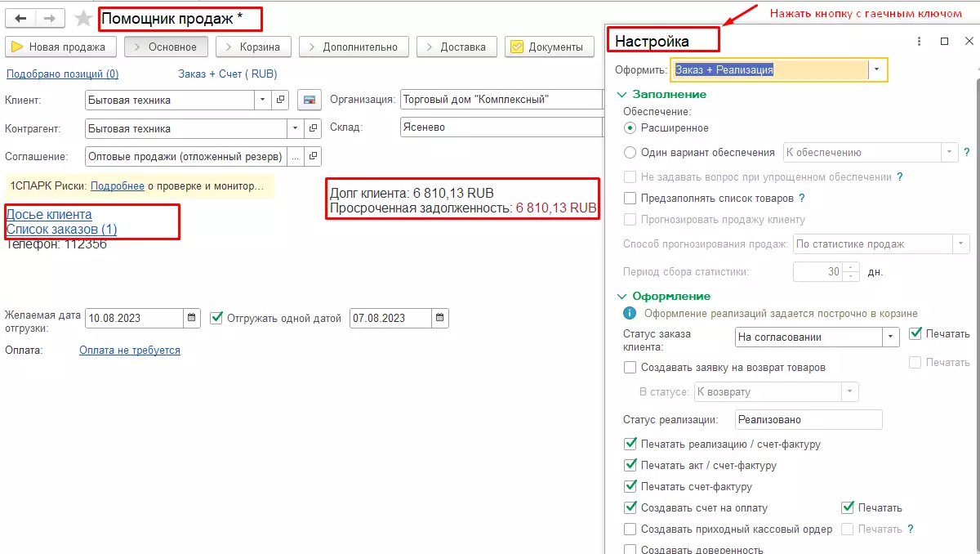Click the Склад field with Ясенево
The image size is (980, 554).
[x=501, y=127]
